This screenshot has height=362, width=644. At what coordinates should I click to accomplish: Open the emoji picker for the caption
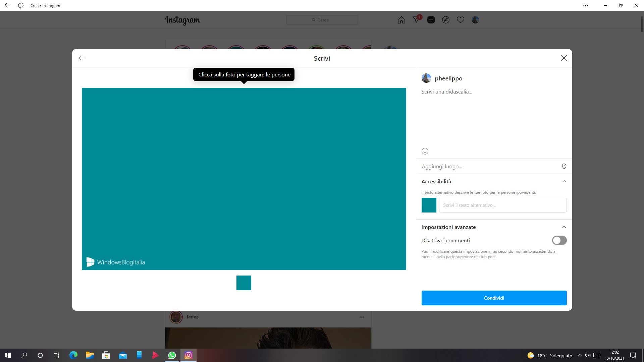tap(425, 151)
